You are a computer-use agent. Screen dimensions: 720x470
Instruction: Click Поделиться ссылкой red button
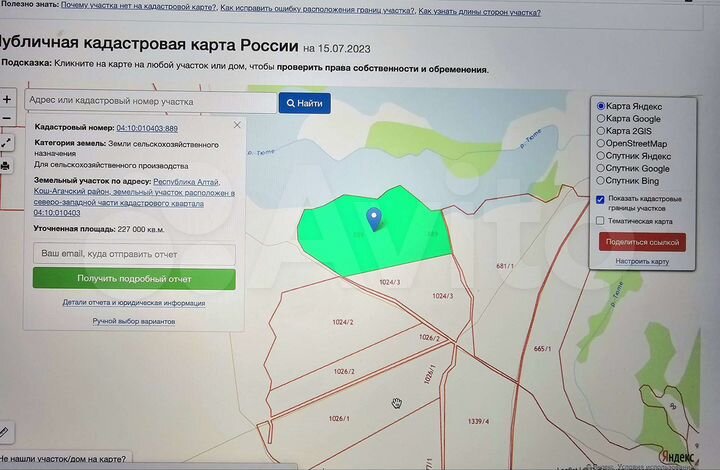(642, 242)
